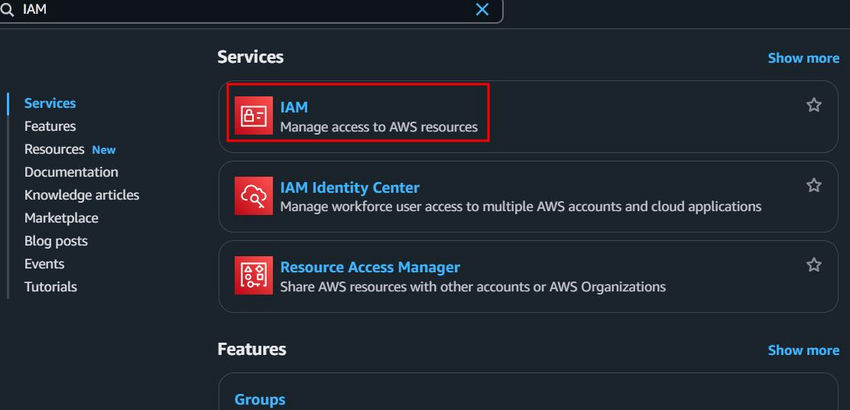Click the Resource Access Manager icon
The width and height of the screenshot is (850, 410).
[x=254, y=276]
